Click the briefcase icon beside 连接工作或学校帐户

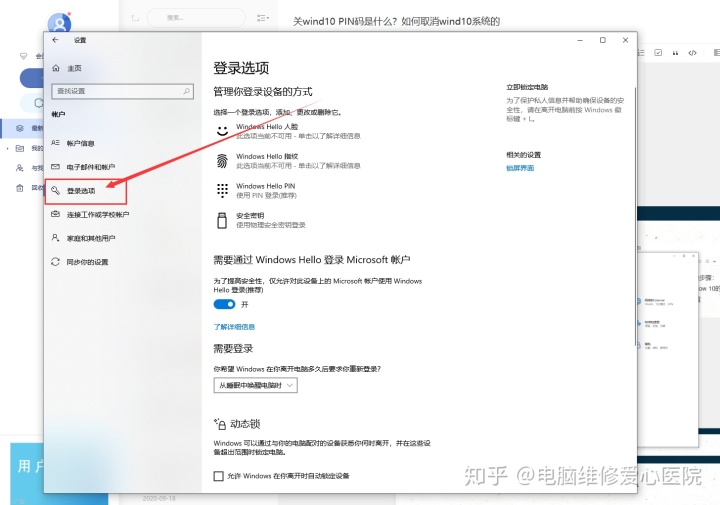[x=56, y=214]
